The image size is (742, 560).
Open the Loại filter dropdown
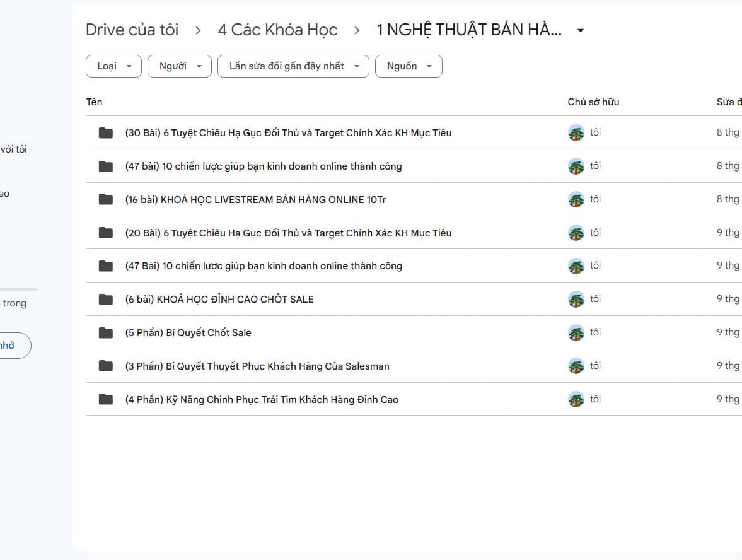pyautogui.click(x=113, y=66)
